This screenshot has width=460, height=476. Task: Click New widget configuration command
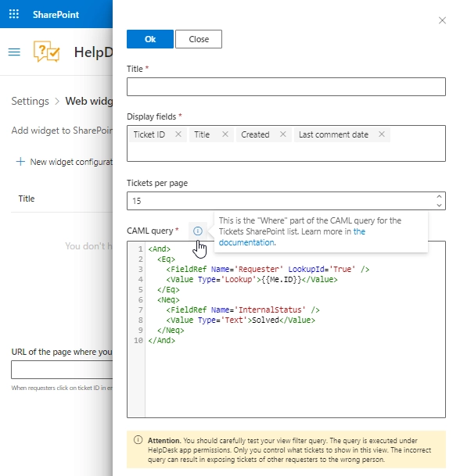64,162
